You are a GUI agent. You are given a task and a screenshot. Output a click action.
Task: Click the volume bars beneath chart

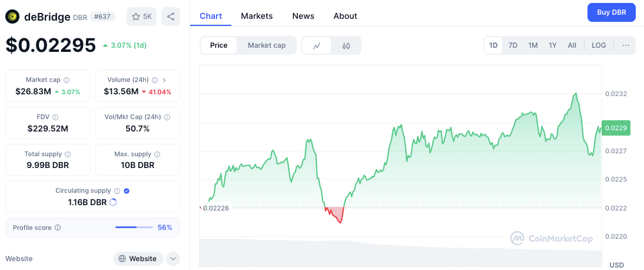tap(400, 253)
